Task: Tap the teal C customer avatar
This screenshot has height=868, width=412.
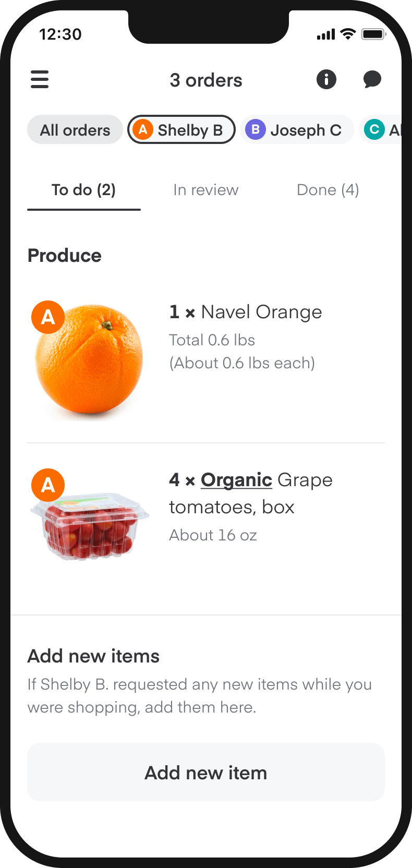Action: point(374,129)
